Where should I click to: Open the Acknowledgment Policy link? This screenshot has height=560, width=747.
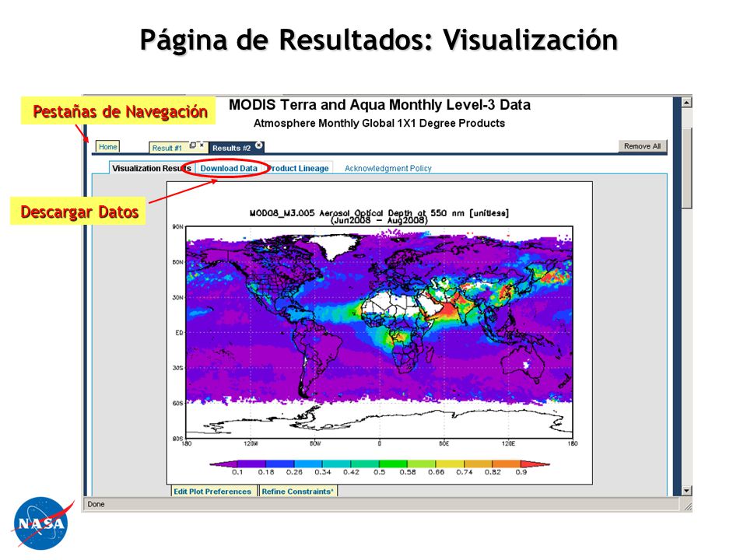coord(388,168)
